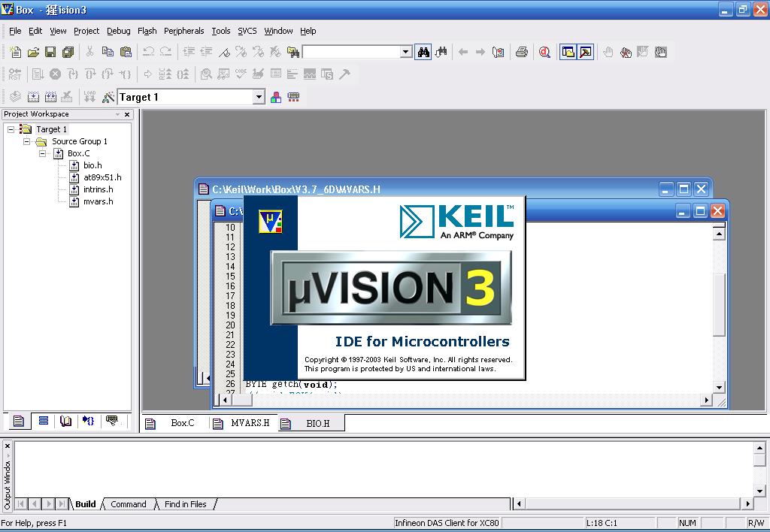Switch to the Files tab in Project Workspace
This screenshot has width=770, height=532.
coord(19,421)
